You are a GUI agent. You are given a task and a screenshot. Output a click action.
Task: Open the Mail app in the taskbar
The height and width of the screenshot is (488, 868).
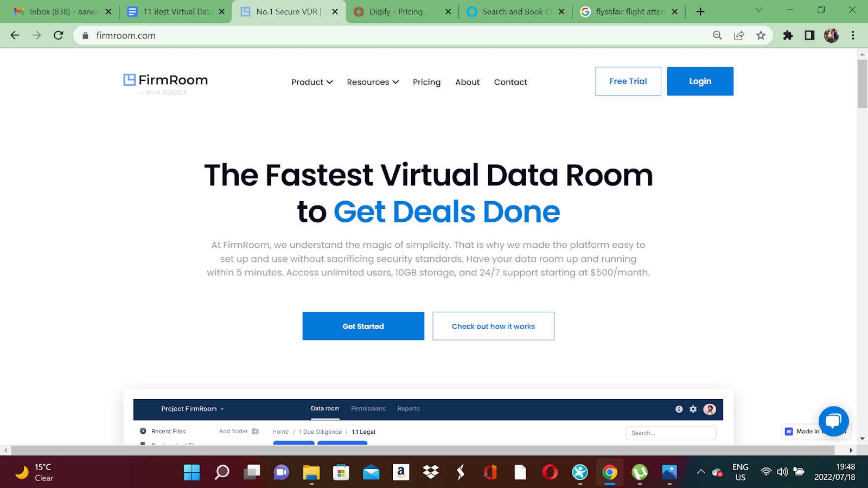(371, 472)
